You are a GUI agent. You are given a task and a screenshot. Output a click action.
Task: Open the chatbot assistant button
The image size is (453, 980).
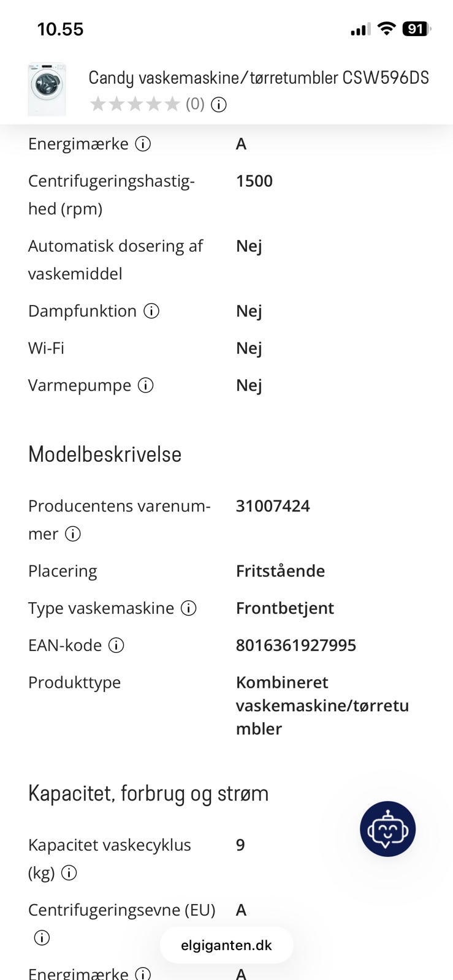pyautogui.click(x=388, y=829)
